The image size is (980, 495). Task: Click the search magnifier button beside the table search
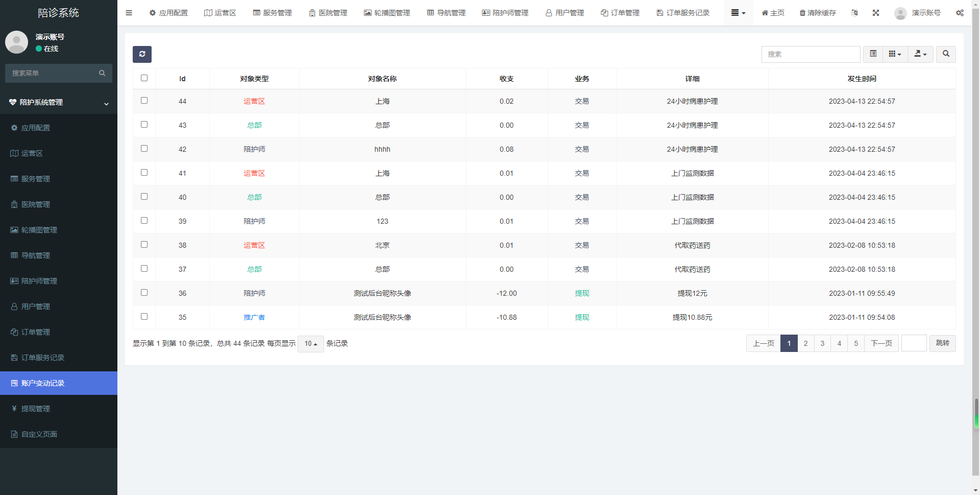pos(946,54)
